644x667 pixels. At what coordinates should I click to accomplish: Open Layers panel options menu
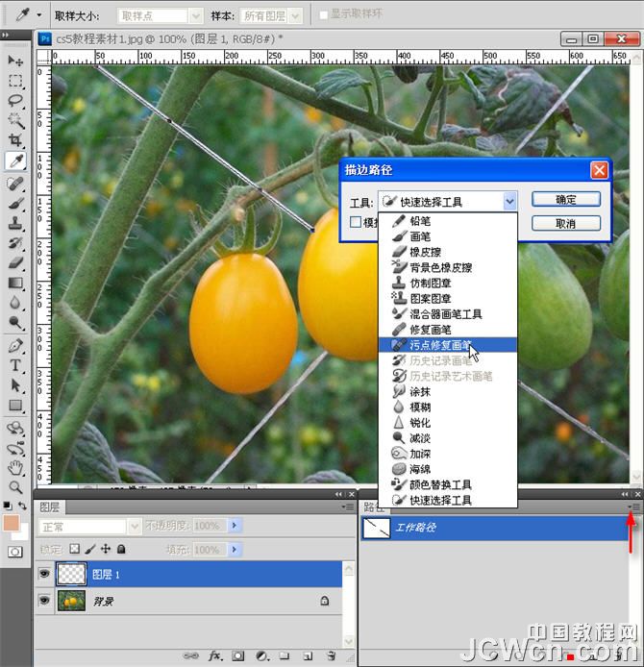pyautogui.click(x=348, y=506)
